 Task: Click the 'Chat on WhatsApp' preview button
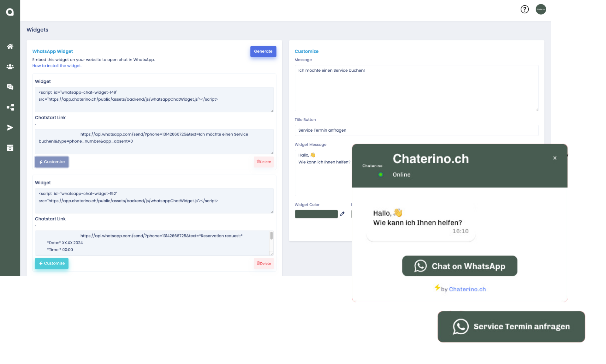pos(460,266)
